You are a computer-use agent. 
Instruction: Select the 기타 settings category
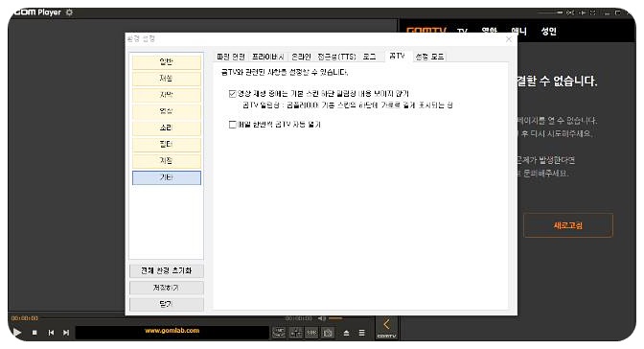tap(167, 177)
